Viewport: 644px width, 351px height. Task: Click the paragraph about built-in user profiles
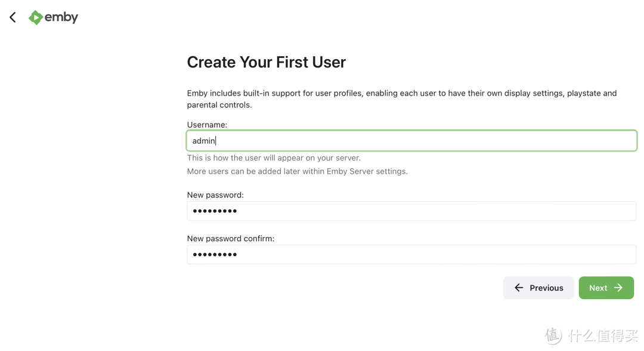(x=401, y=98)
